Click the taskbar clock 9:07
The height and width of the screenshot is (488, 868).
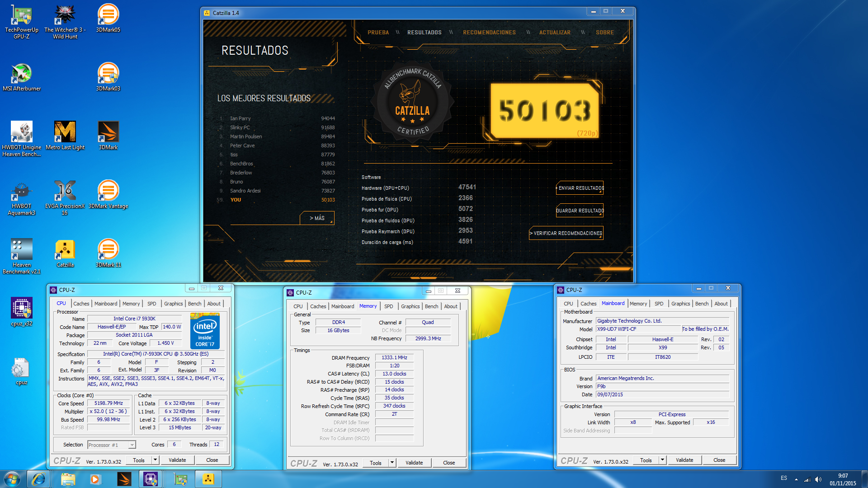click(843, 475)
